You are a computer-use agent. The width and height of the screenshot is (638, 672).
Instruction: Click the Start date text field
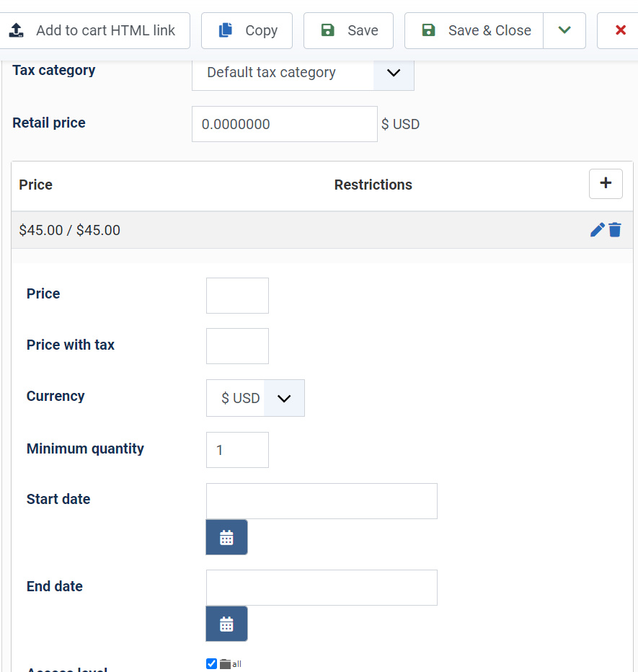coord(322,501)
